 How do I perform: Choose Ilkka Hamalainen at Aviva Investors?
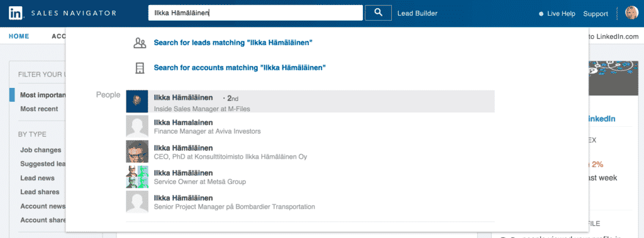click(310, 126)
